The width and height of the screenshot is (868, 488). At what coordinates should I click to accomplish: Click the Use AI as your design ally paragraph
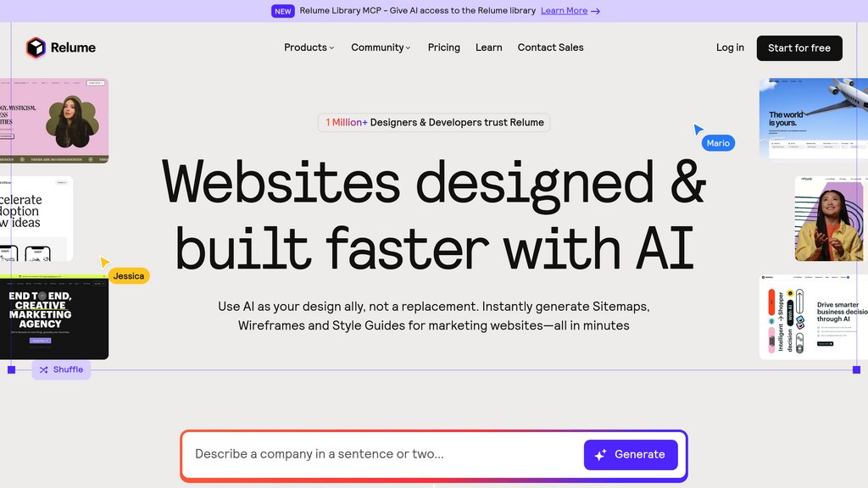click(x=434, y=316)
